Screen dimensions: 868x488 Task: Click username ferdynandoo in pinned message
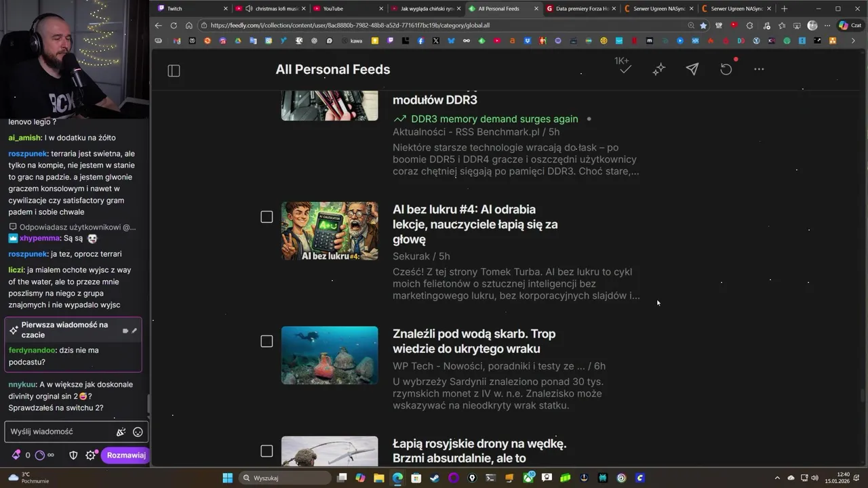(x=33, y=350)
